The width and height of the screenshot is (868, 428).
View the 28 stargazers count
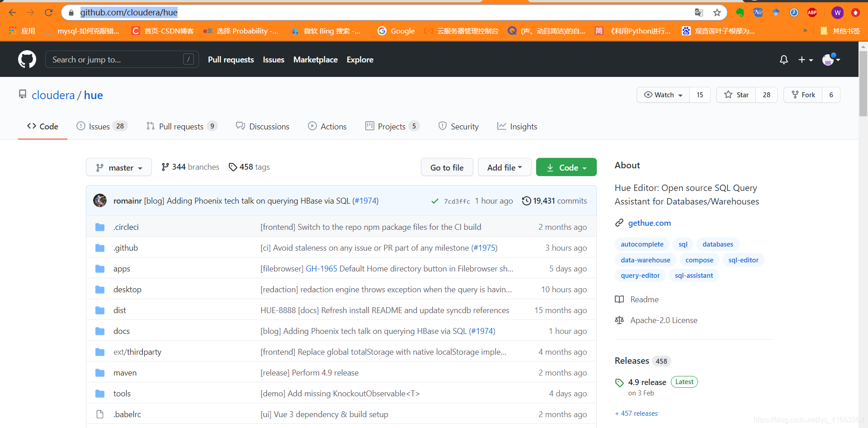coord(766,95)
